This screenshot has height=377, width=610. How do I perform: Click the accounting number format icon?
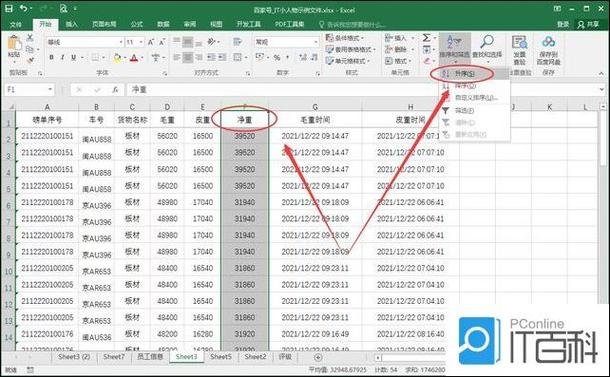pos(259,58)
